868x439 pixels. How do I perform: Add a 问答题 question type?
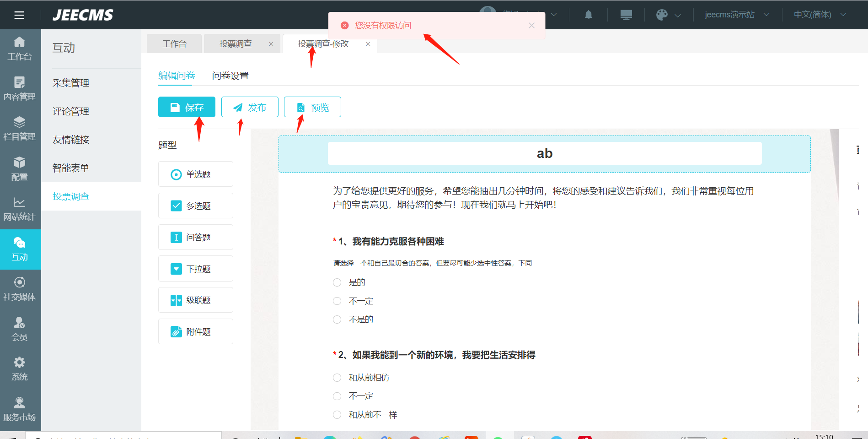[x=196, y=237]
